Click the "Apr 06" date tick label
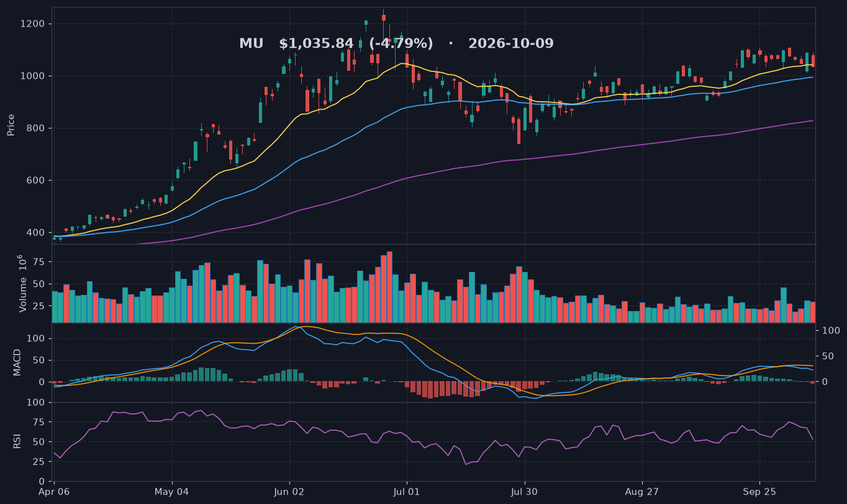The width and height of the screenshot is (847, 504). pos(54,492)
